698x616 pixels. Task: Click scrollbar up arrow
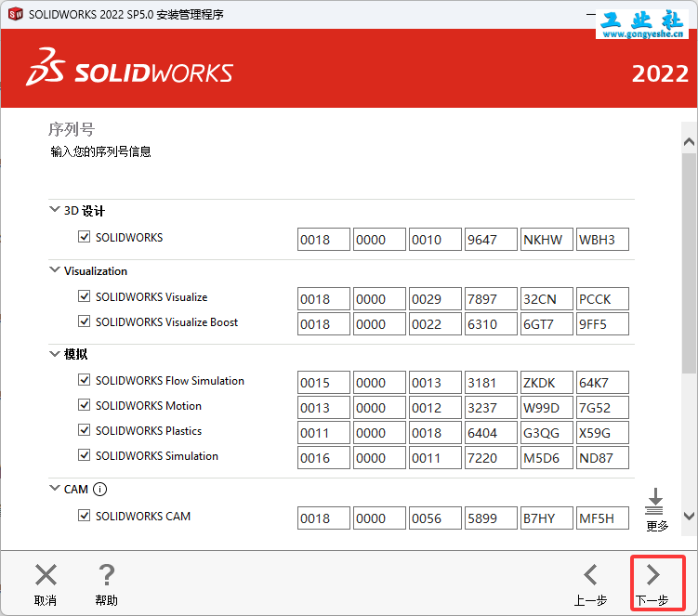click(x=689, y=142)
